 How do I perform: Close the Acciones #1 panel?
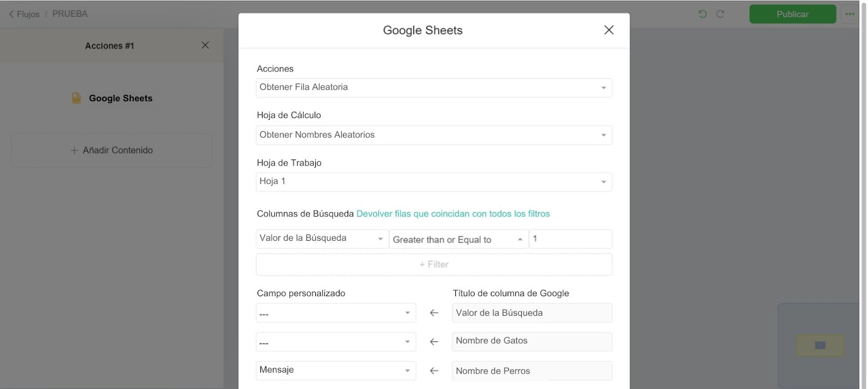205,45
